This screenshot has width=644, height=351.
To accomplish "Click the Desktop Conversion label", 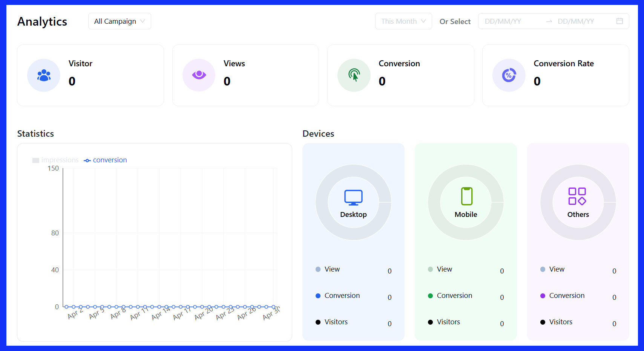I will (342, 296).
